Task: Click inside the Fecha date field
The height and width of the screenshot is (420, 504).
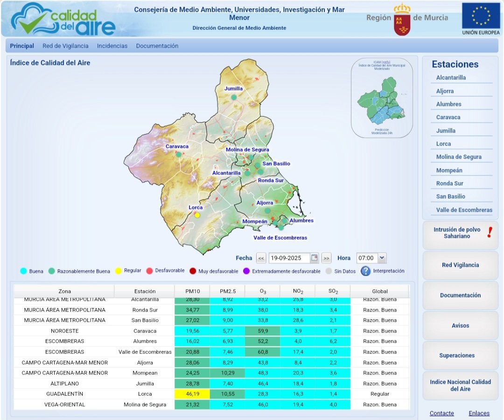Action: [x=289, y=258]
